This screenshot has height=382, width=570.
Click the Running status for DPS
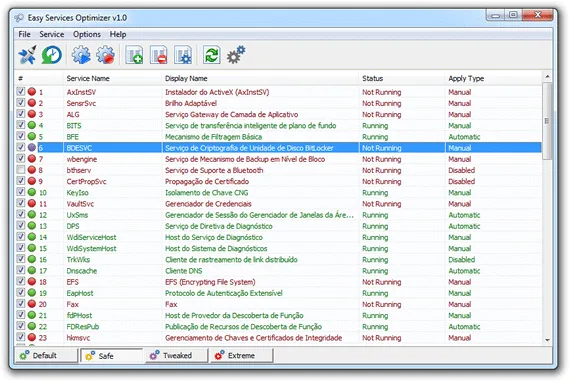(x=375, y=226)
